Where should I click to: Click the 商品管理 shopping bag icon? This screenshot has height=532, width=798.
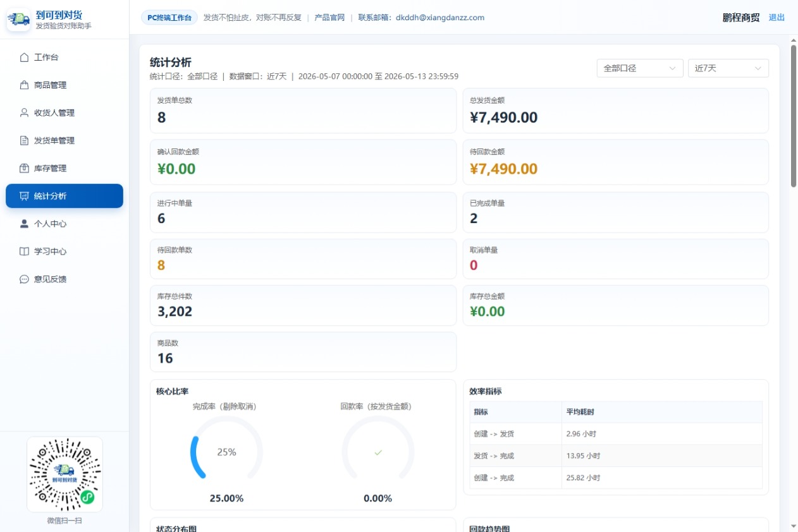tap(24, 85)
